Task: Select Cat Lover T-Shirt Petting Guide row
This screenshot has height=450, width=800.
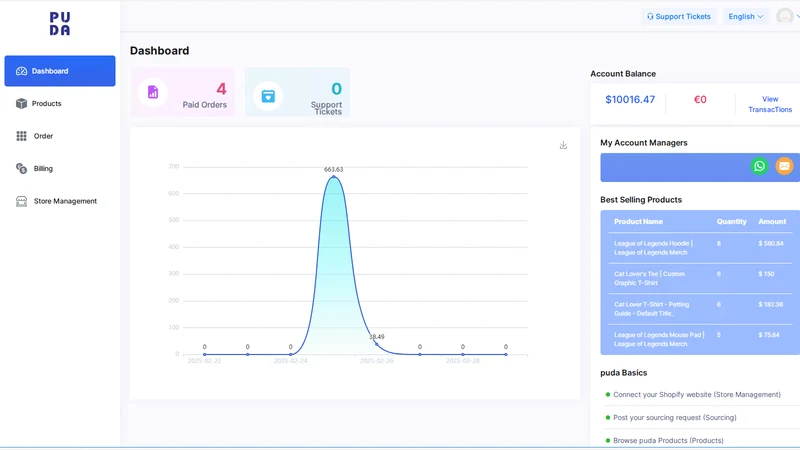Action: point(700,309)
